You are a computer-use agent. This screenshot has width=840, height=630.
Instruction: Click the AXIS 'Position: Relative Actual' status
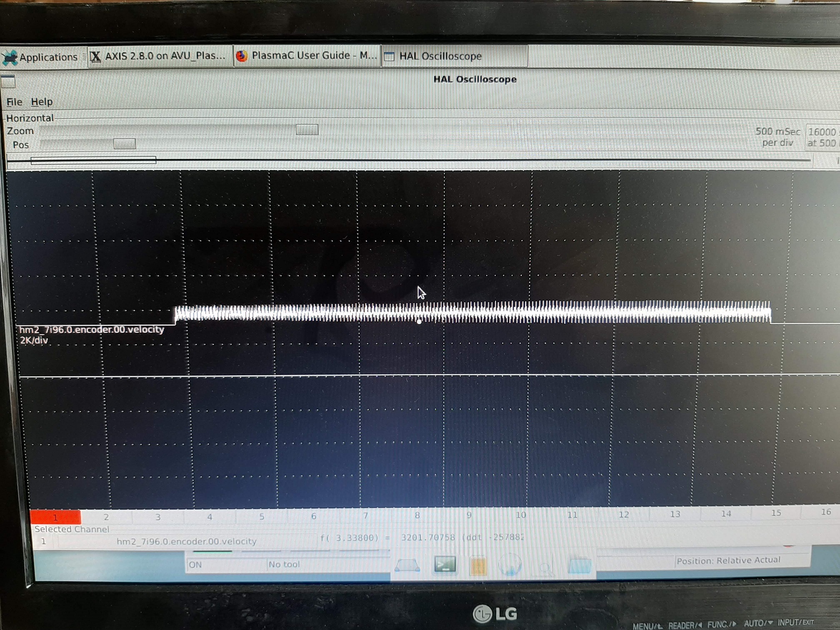(728, 560)
